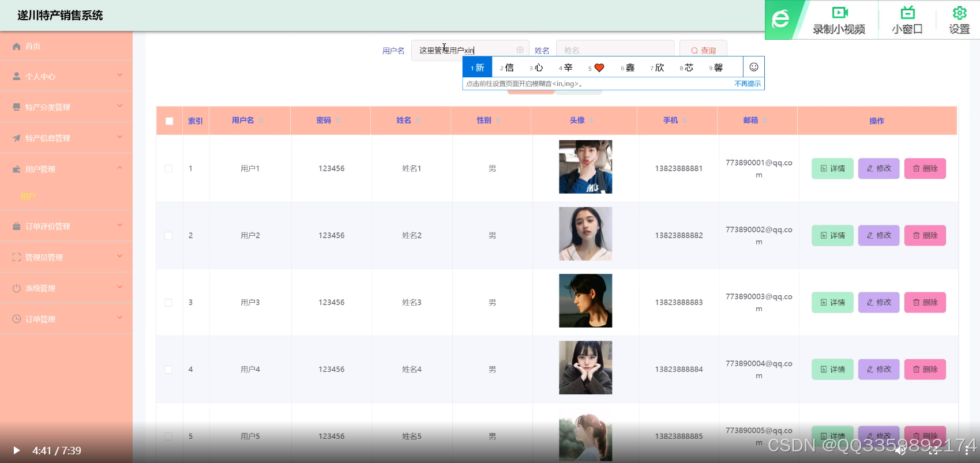The width and height of the screenshot is (980, 463).
Task: Expand 特产分类管理 menu chevron
Action: [x=120, y=106]
